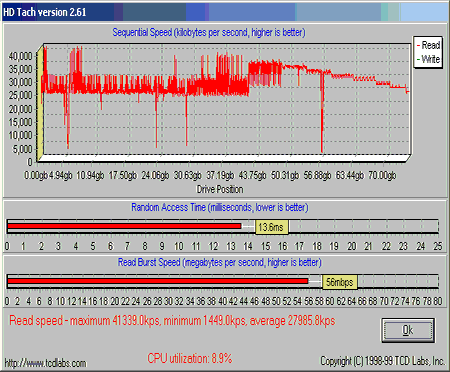The height and width of the screenshot is (372, 450).
Task: Click the 19 mark on access time scale
Action: pyautogui.click(x=334, y=246)
